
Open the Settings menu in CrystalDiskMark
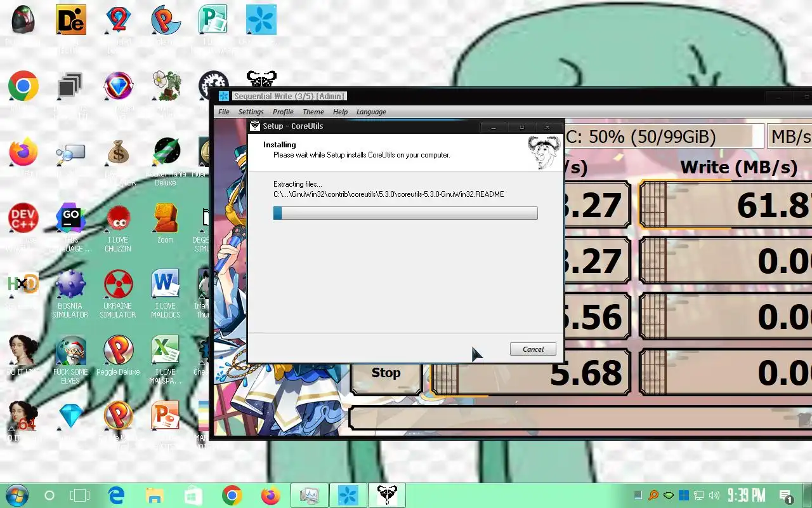pyautogui.click(x=251, y=112)
